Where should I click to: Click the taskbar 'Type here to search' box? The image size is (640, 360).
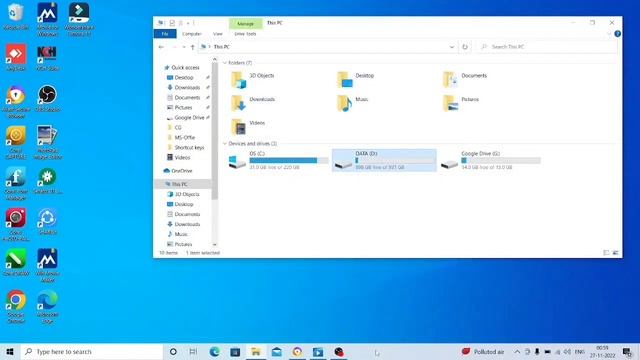[x=92, y=351]
